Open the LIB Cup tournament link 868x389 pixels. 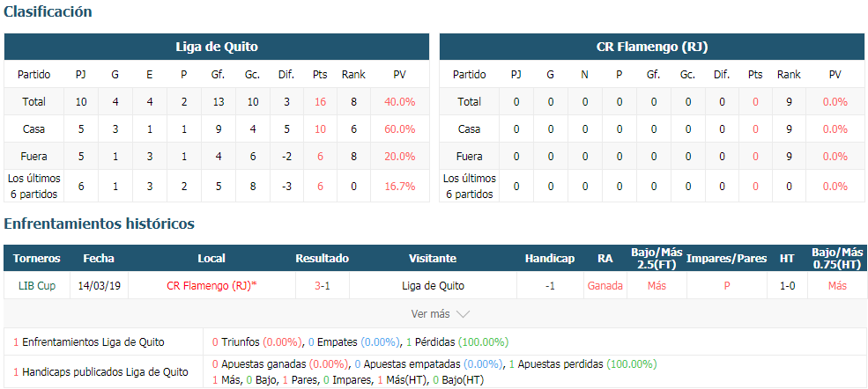click(36, 286)
